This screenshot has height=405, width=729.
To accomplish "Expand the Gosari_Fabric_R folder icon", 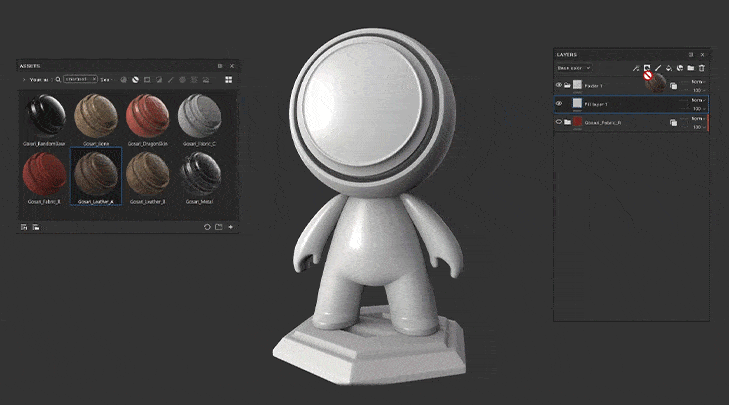I will 568,122.
